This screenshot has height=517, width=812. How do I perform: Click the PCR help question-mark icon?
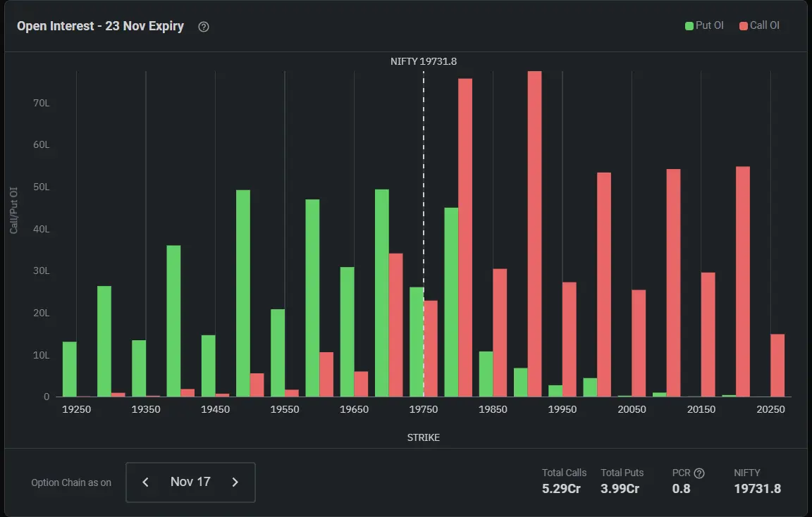[x=699, y=473]
